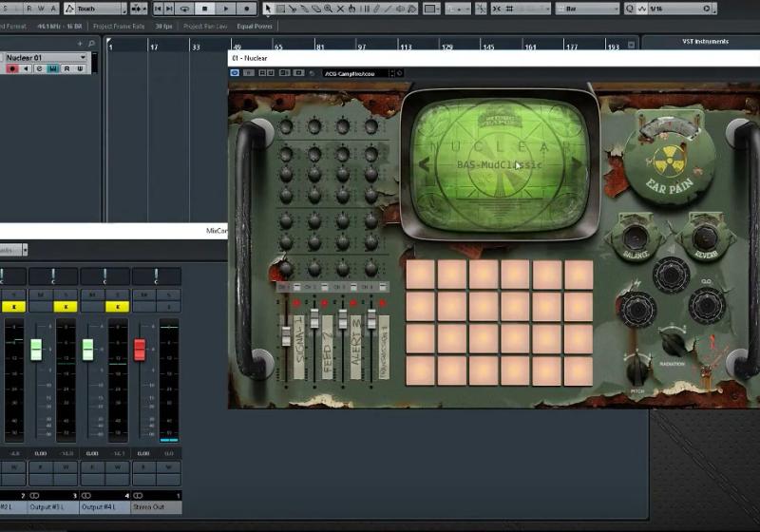This screenshot has width=760, height=532.
Task: Toggle yellow solo button on Output #3 channel
Action: point(66,307)
